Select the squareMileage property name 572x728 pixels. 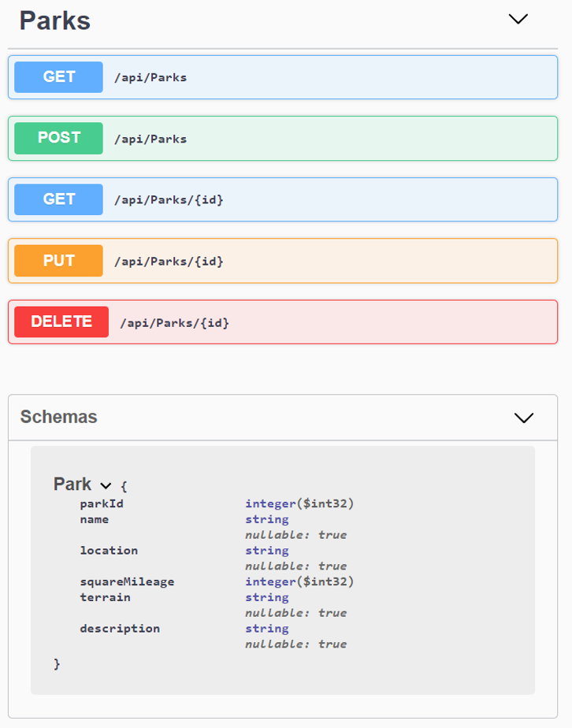[x=127, y=581]
